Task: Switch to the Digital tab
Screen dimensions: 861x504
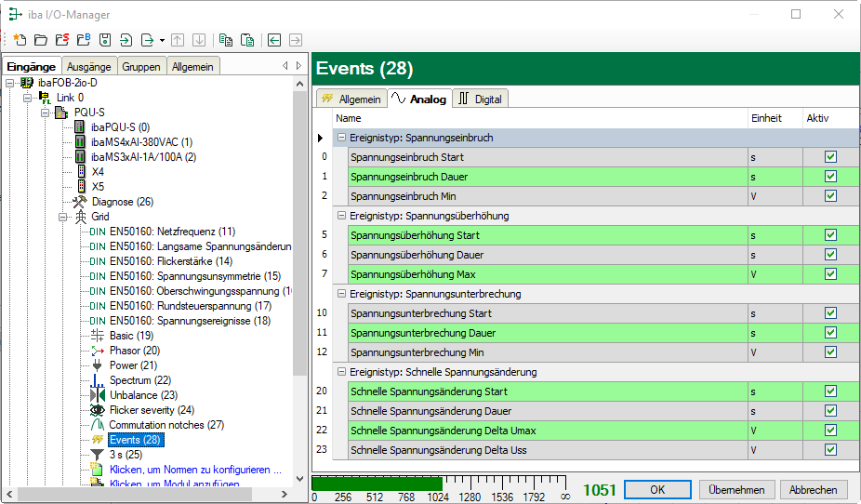Action: [481, 99]
